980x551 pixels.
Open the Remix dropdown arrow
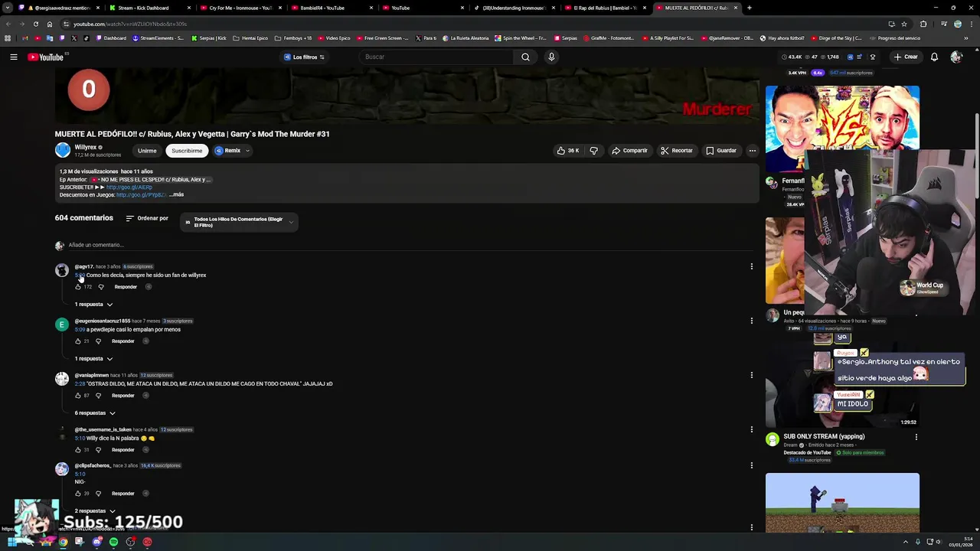tap(247, 151)
